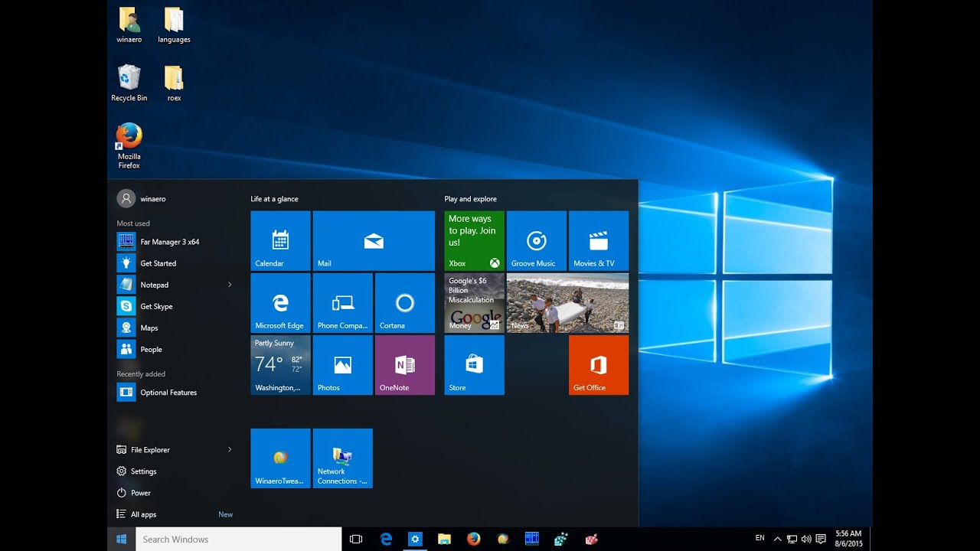The height and width of the screenshot is (551, 980).
Task: Switch to Settings taskbar icon
Action: 415,539
